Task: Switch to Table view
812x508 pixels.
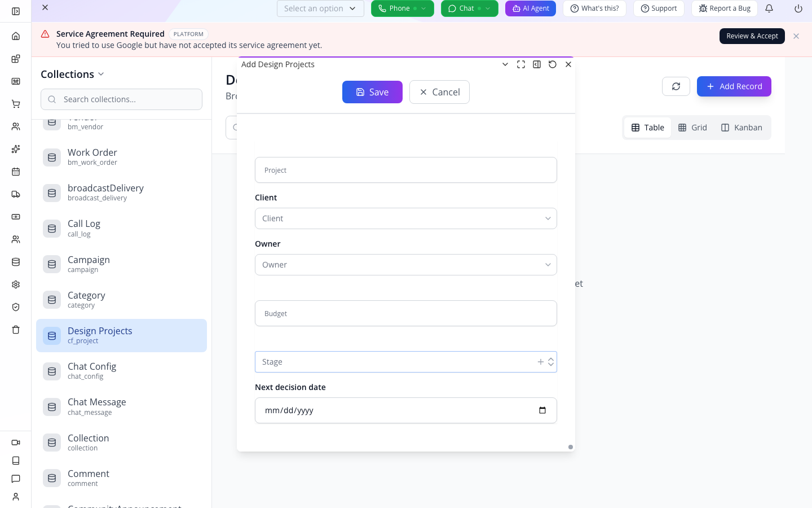Action: [647, 128]
